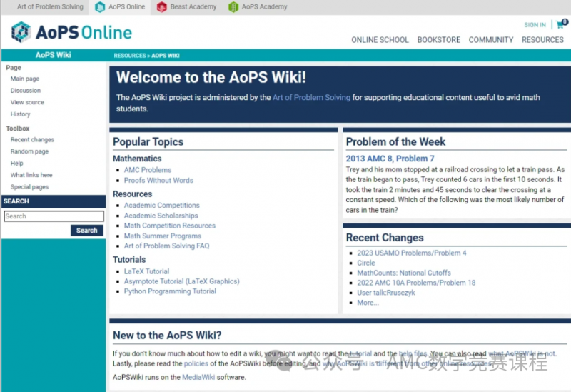Open More... under Recent Changes
Screen dimensions: 571x392
point(368,302)
